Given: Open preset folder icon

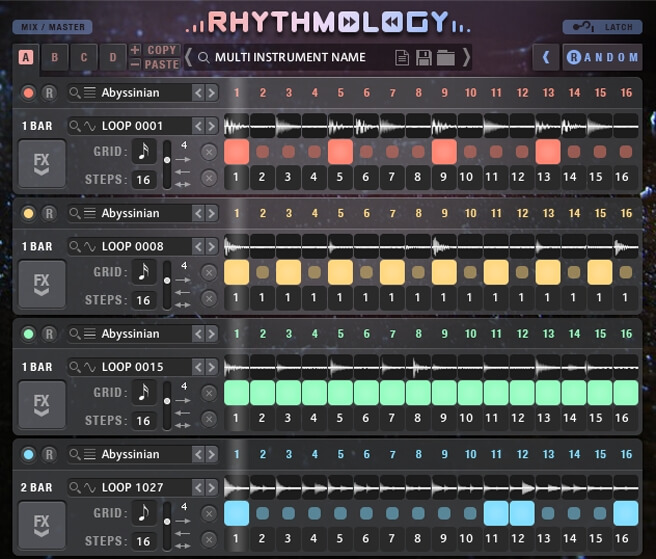Looking at the screenshot, I should 446,58.
